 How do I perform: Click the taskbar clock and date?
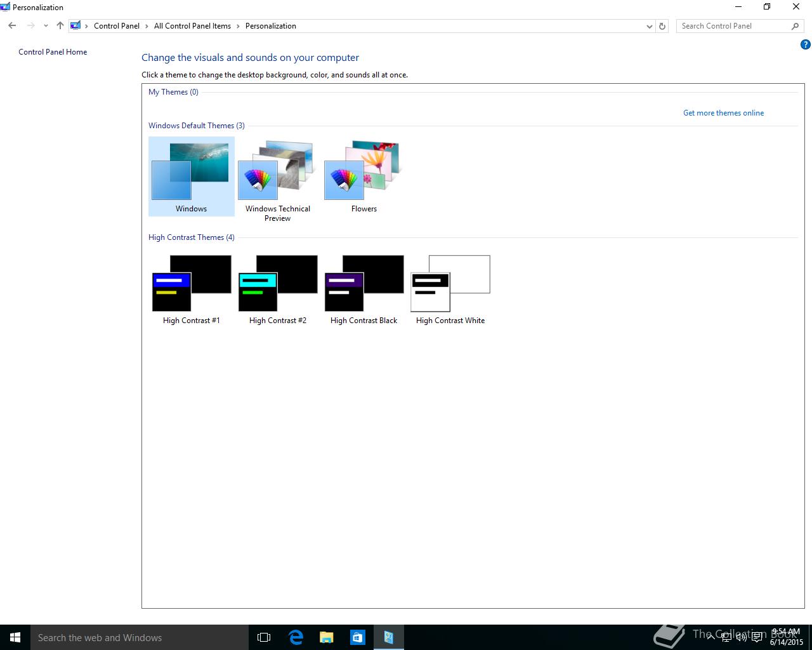[x=787, y=637]
